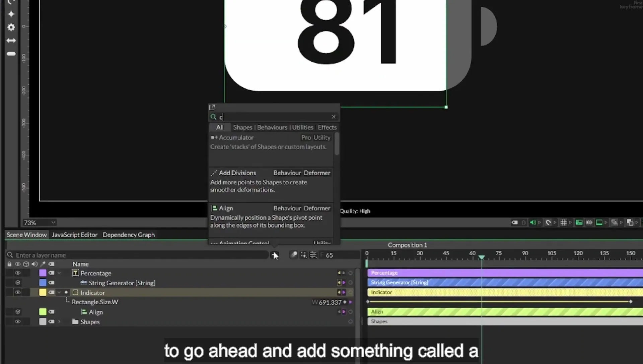Collapse the Indicator layer chevron

(59, 292)
